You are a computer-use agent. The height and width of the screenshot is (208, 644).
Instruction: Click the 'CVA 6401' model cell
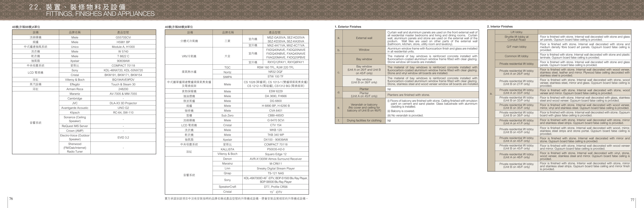pyautogui.click(x=275, y=110)
